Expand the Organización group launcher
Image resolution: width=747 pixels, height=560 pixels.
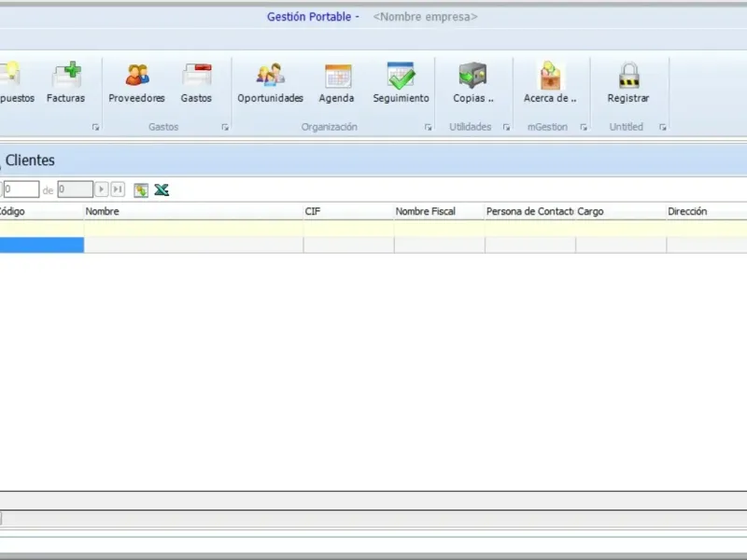428,127
